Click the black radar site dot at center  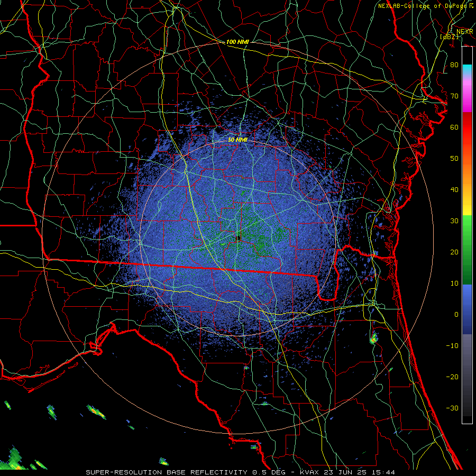pyautogui.click(x=238, y=238)
